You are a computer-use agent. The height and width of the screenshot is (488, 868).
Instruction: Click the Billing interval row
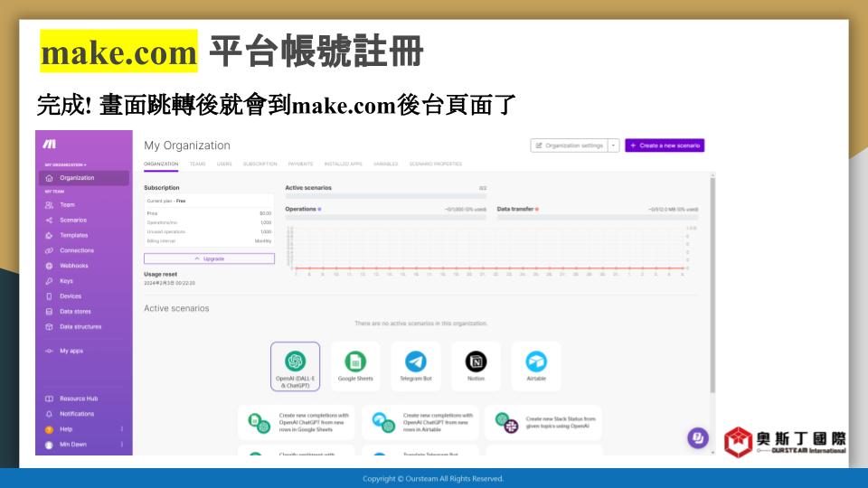pyautogui.click(x=209, y=241)
